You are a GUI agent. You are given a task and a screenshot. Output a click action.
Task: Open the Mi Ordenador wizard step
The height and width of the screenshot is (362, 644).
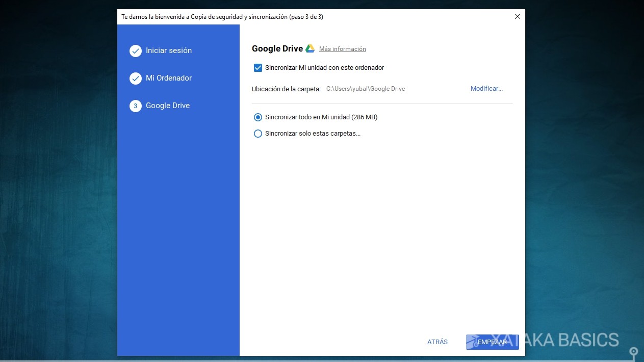pyautogui.click(x=169, y=78)
